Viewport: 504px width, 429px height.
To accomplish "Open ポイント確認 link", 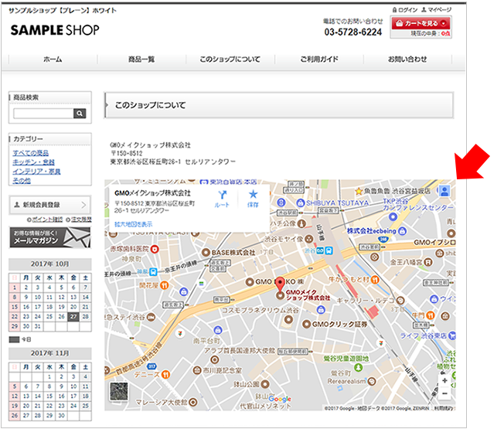I will point(47,220).
